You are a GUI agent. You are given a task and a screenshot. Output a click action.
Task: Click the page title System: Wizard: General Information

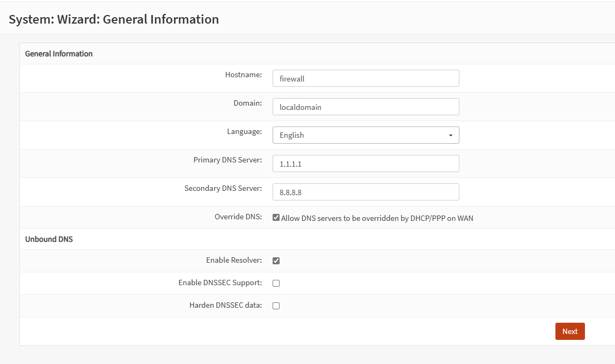coord(114,19)
